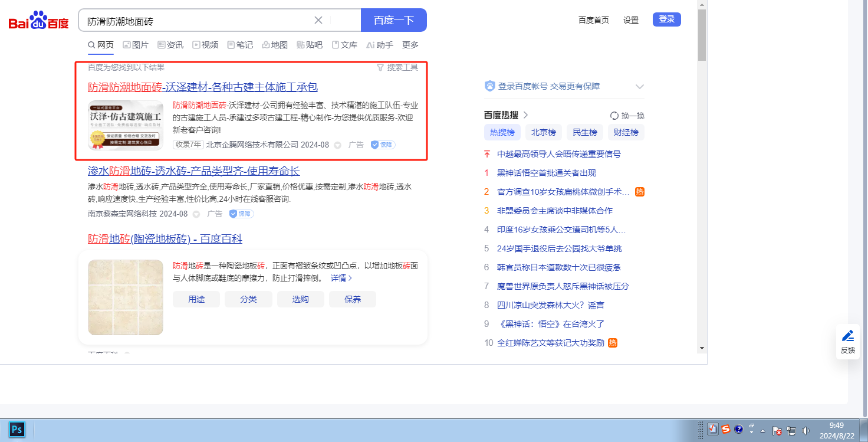This screenshot has width=868, height=442.
Task: Show hidden tray icons arrow
Action: [x=763, y=430]
